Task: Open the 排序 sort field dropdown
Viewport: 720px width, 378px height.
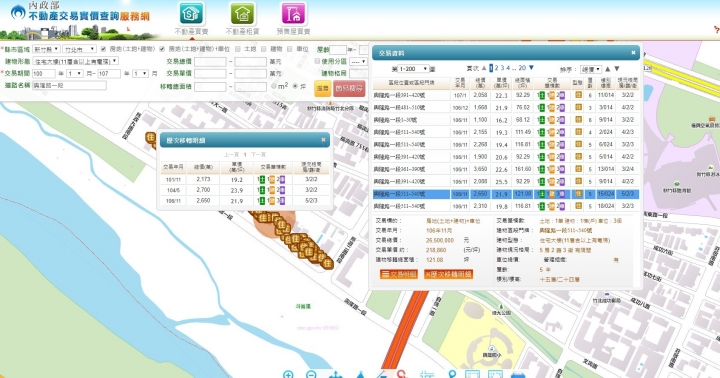Action: click(591, 69)
